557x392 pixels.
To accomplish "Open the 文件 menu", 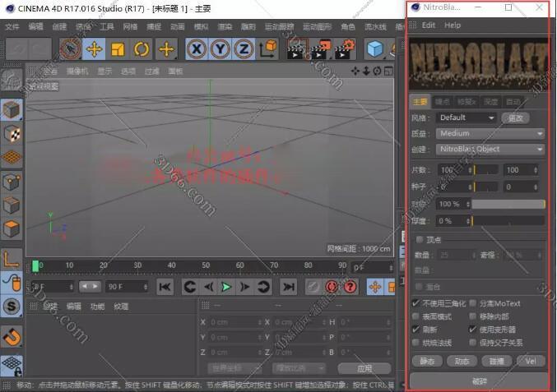I will click(x=12, y=26).
